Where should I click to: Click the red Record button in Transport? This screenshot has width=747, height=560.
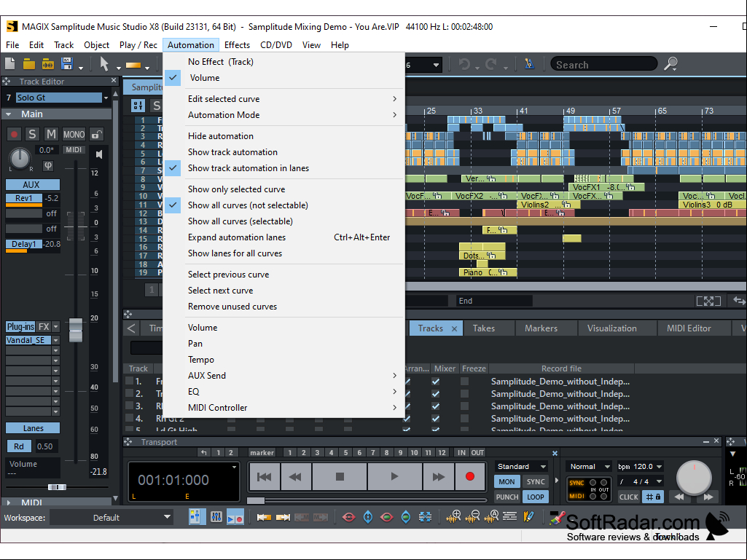(x=470, y=476)
